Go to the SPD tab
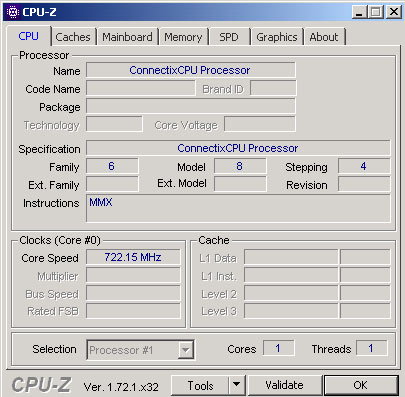This screenshot has height=397, width=405. click(x=229, y=37)
